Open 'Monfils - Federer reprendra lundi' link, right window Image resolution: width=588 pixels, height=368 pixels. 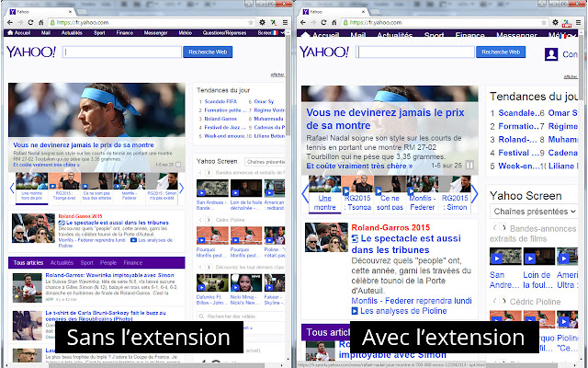click(x=412, y=301)
